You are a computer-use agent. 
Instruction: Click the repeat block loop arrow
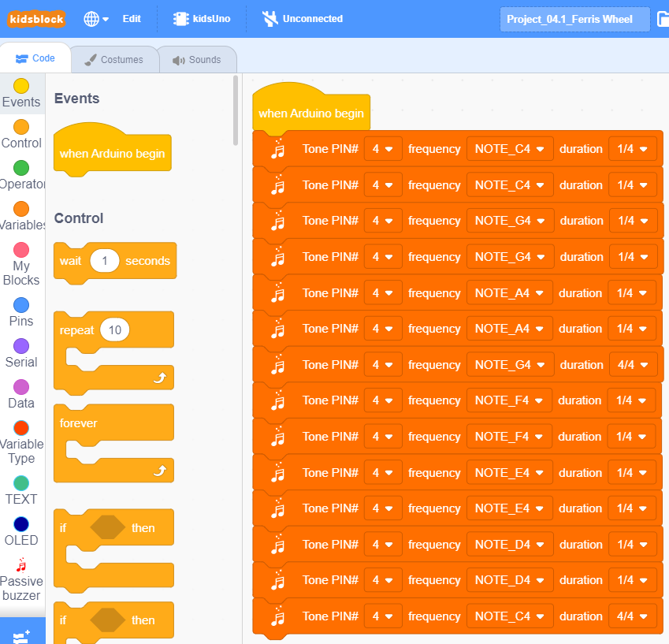[x=160, y=378]
